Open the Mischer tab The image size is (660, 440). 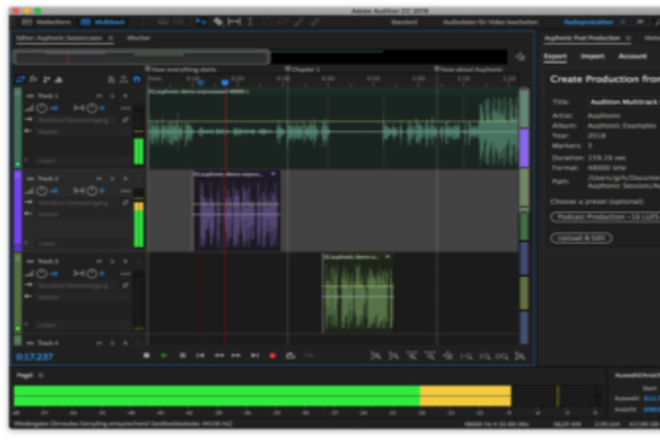click(x=138, y=38)
